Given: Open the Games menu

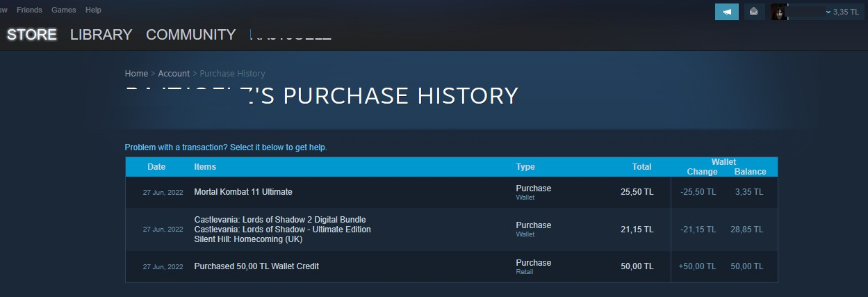Looking at the screenshot, I should (x=63, y=10).
